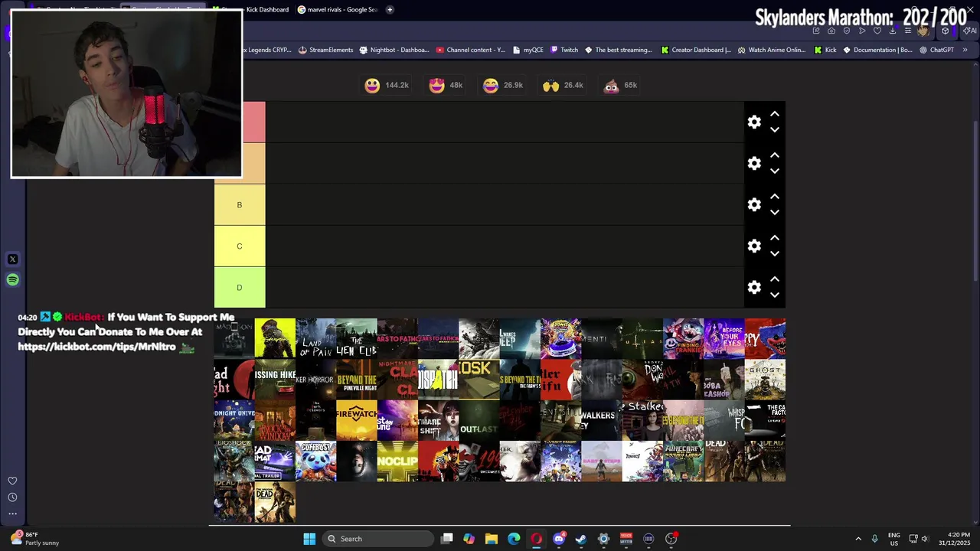This screenshot has height=551, width=980.
Task: Open settings gear for the pink top tier row
Action: (754, 122)
